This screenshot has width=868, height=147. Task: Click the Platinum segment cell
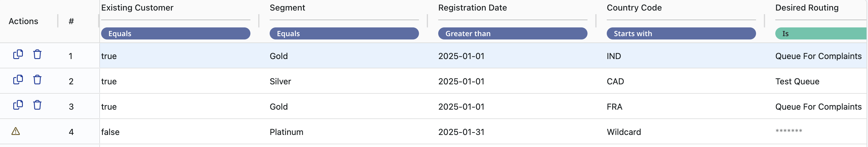pos(286,132)
